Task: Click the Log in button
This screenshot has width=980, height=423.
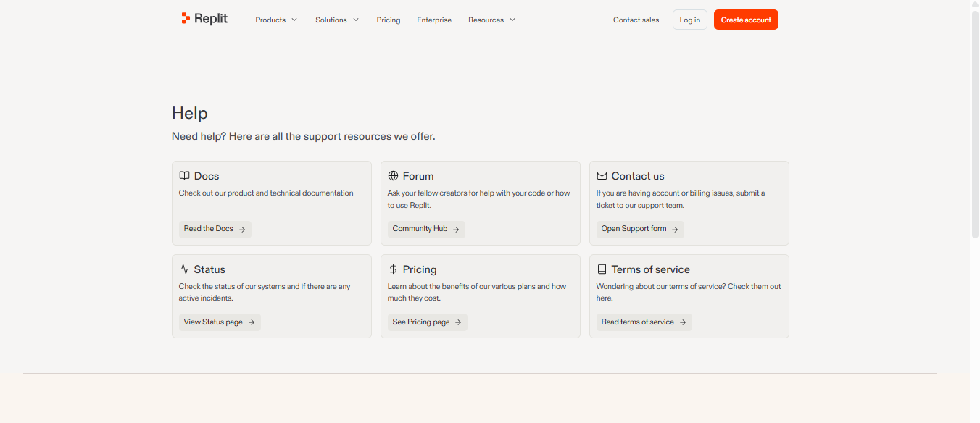Action: pos(690,20)
